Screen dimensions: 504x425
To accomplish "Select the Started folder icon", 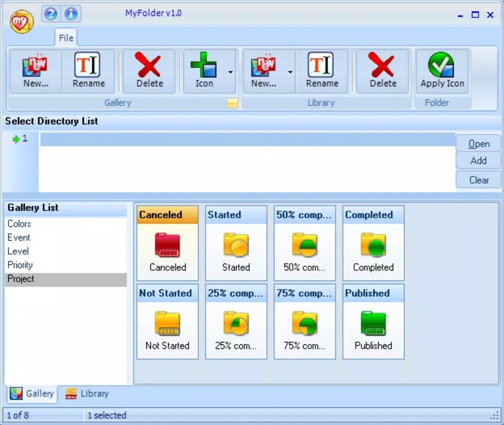I will point(236,245).
